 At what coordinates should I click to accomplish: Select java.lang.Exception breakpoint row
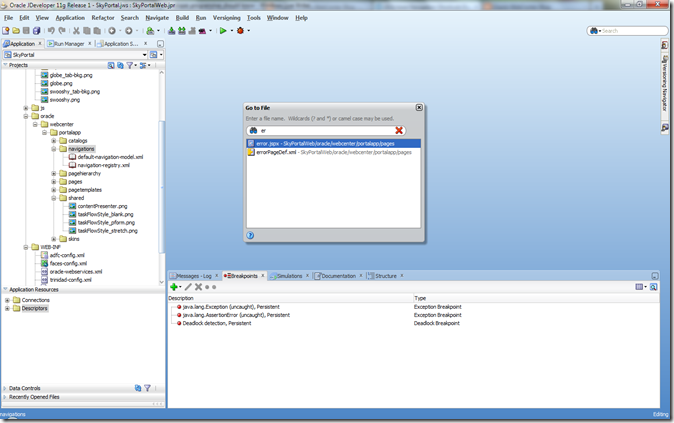pos(231,307)
